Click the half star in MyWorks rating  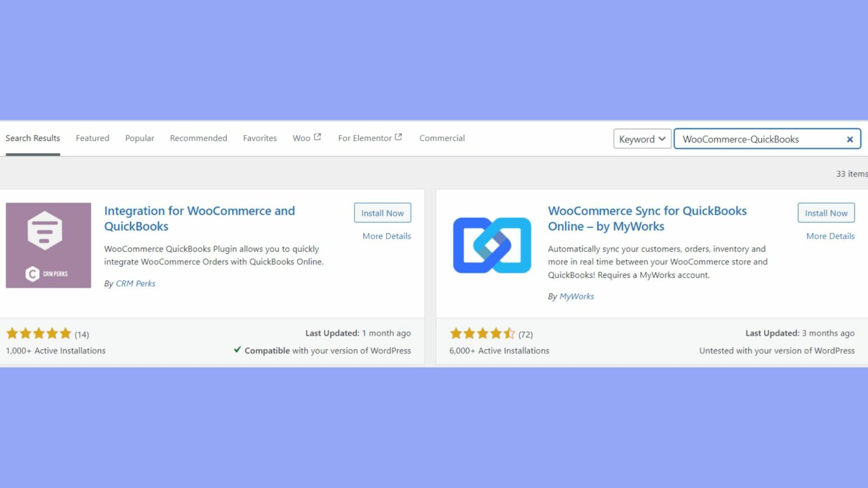[508, 333]
